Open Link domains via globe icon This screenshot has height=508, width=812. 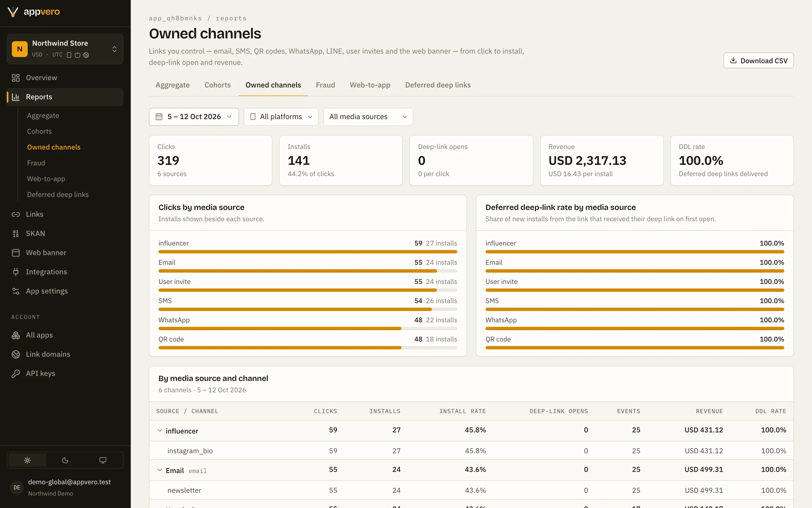click(x=16, y=354)
